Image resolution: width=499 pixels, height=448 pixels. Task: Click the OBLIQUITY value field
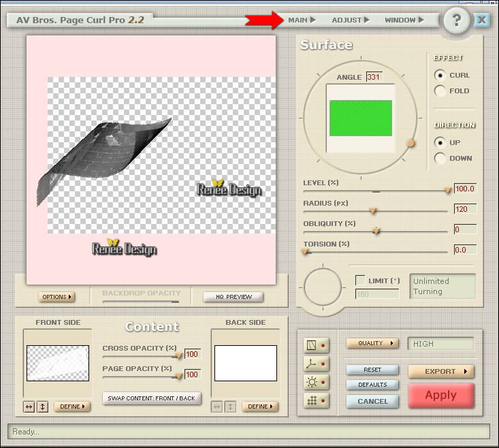(465, 229)
